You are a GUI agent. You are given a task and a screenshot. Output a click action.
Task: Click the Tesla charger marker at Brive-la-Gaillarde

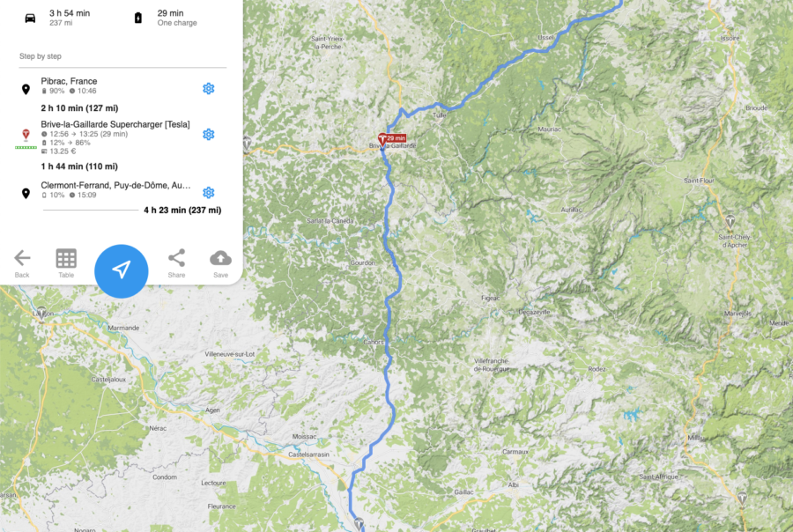382,139
